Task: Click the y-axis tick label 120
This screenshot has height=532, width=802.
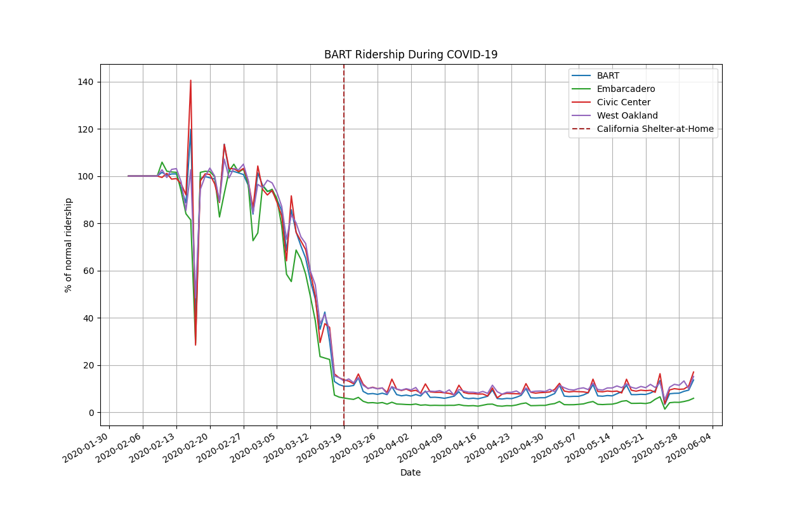Action: click(x=86, y=129)
